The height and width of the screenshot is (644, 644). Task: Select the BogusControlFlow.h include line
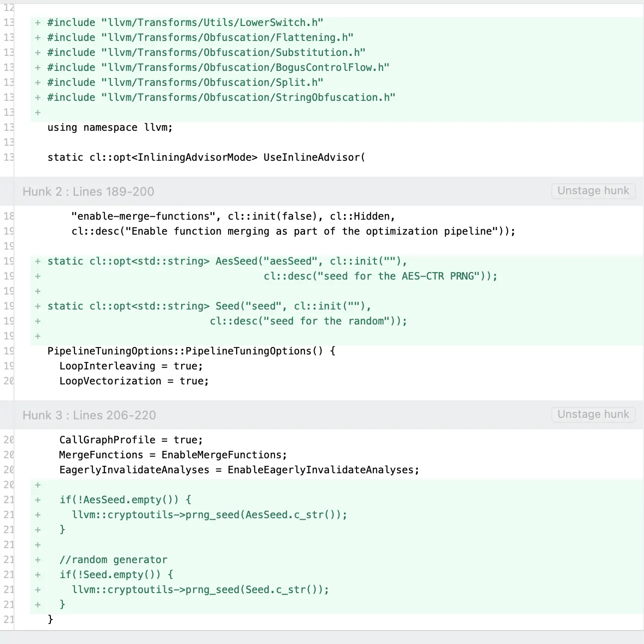pos(218,67)
